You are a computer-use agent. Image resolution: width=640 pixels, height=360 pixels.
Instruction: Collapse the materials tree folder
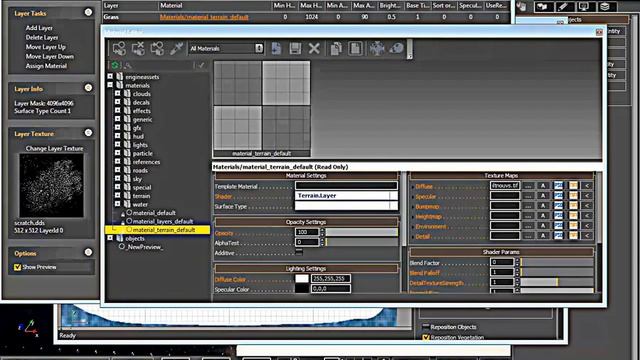pos(110,85)
